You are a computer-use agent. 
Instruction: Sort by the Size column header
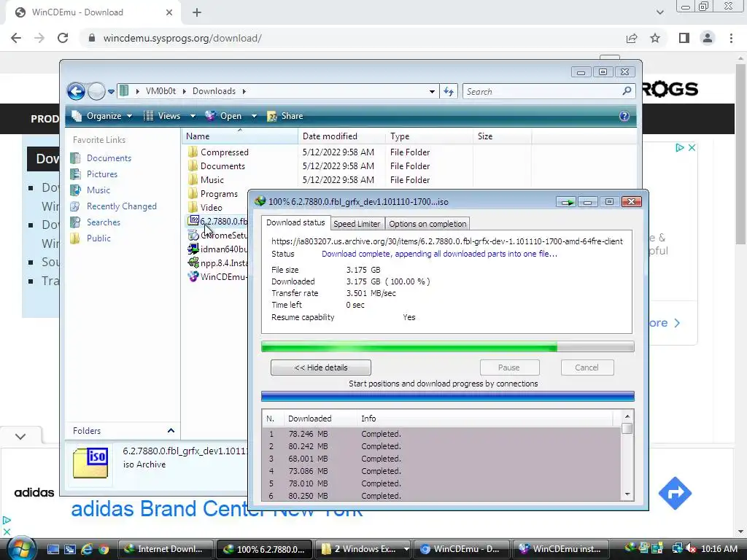click(x=502, y=136)
